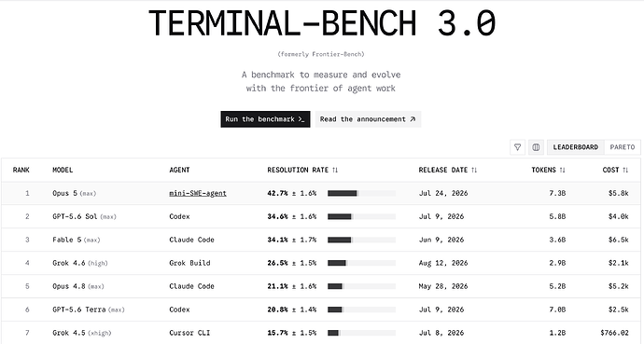Viewport: 644px width, 344px height.
Task: Sort by Tokens arrows icon
Action: [563, 170]
